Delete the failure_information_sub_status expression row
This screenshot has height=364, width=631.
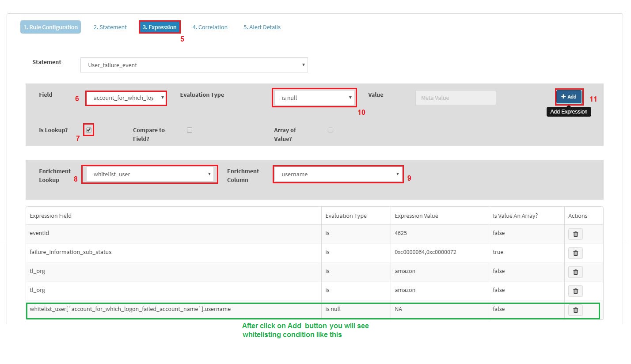coord(575,253)
